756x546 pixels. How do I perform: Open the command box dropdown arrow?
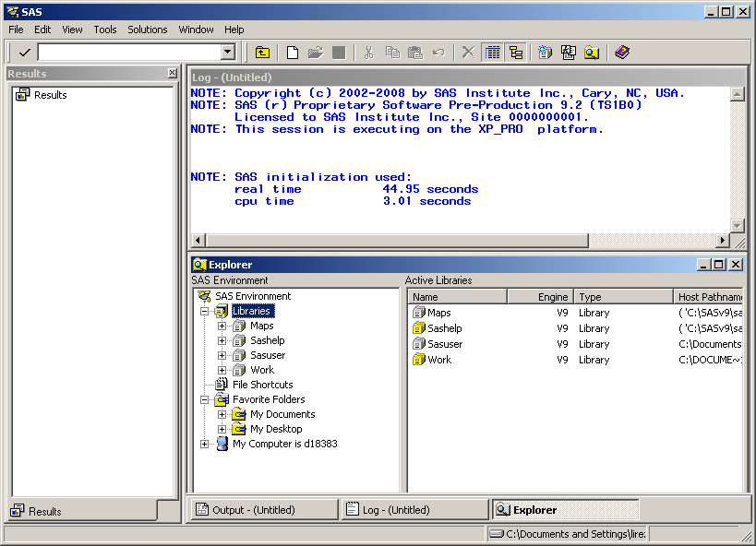pyautogui.click(x=228, y=53)
